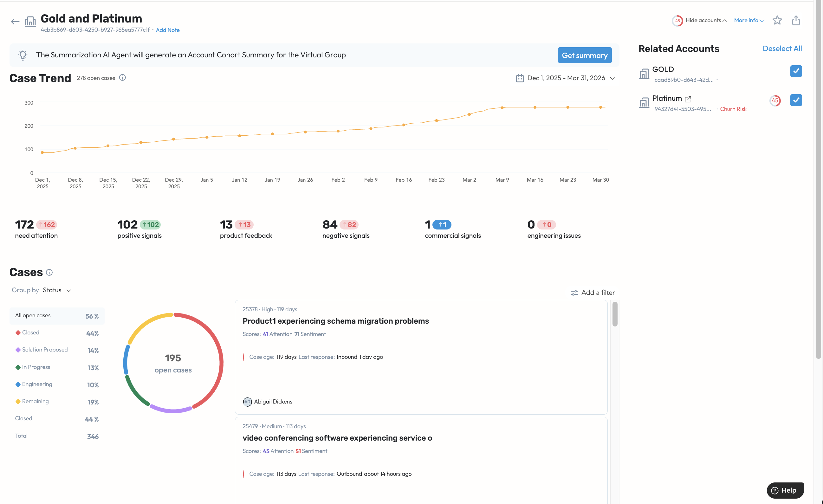Click the share/export icon
The height and width of the screenshot is (504, 823).
[x=796, y=20]
